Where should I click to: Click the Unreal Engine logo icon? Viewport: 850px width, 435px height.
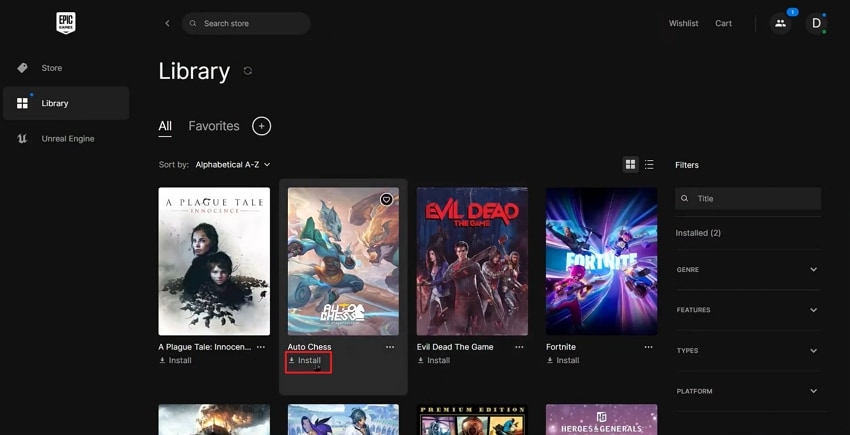(22, 139)
